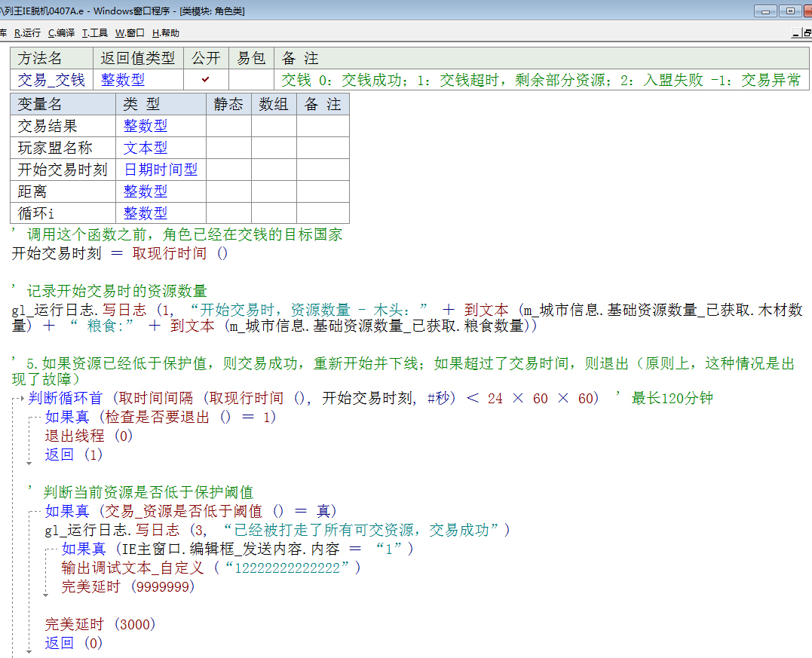Maximize the main IDE window

coord(789,11)
